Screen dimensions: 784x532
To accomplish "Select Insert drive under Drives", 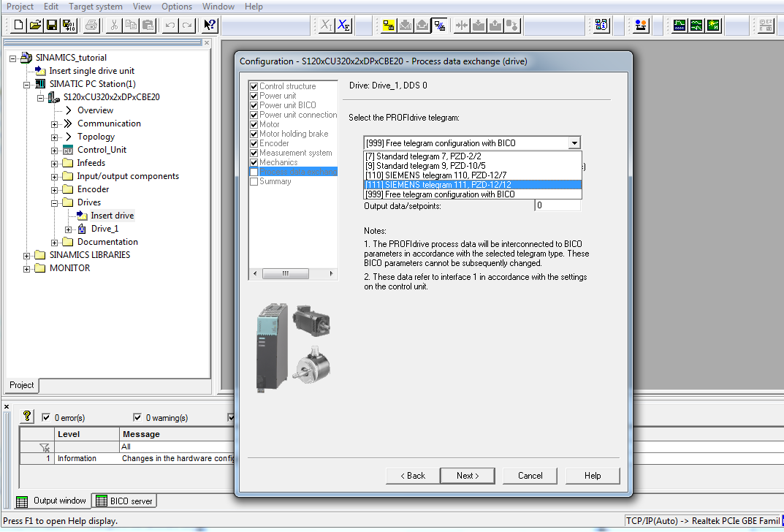I will pyautogui.click(x=112, y=216).
